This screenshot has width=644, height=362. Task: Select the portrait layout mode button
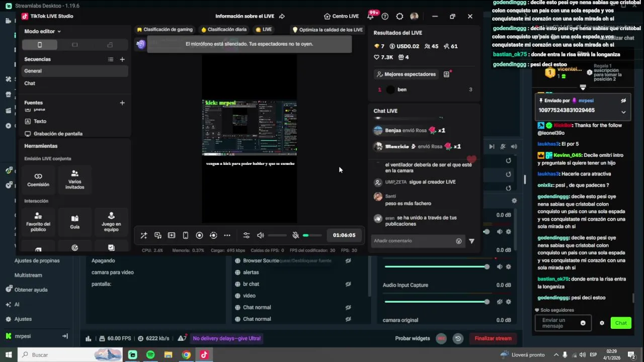pos(40,45)
